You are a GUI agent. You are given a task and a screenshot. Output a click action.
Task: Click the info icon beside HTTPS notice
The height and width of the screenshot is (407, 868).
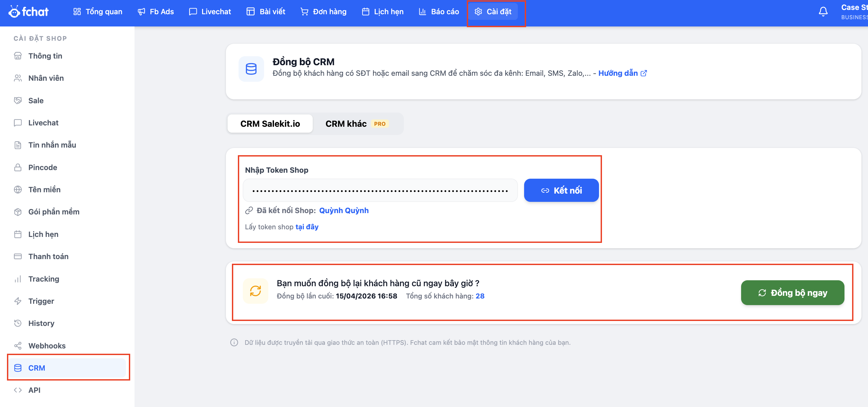coord(234,342)
